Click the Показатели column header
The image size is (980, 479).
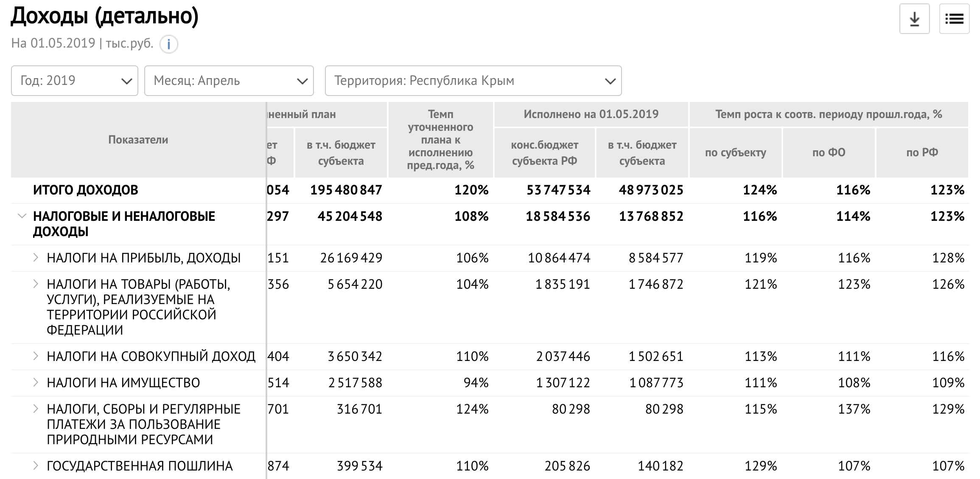[x=138, y=140]
